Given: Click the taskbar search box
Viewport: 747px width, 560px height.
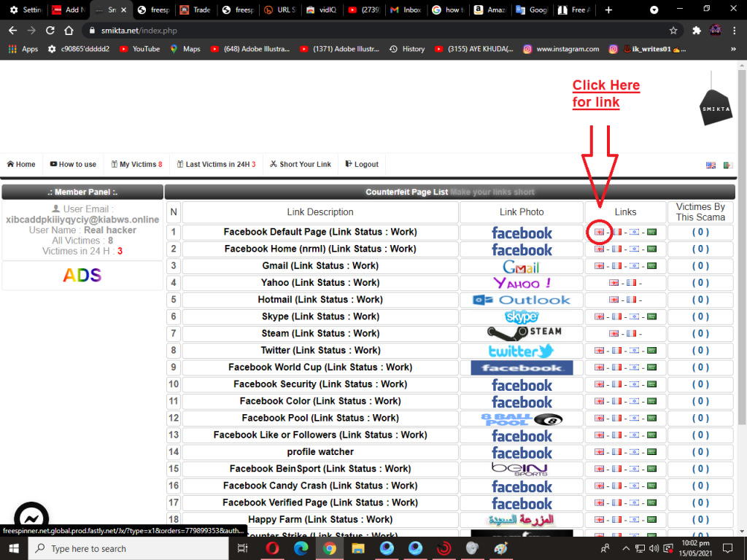Looking at the screenshot, I should click(128, 548).
